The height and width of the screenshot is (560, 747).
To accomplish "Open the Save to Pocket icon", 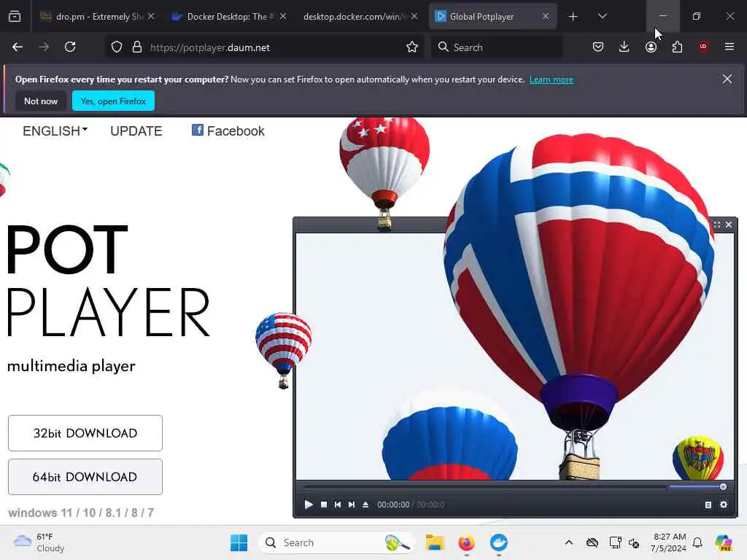I will [x=598, y=47].
